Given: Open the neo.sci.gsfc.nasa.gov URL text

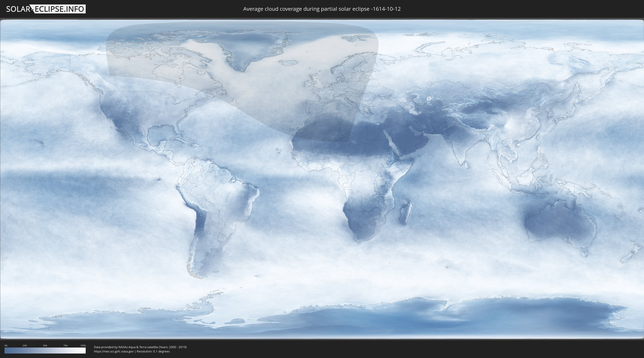Looking at the screenshot, I should (113, 351).
